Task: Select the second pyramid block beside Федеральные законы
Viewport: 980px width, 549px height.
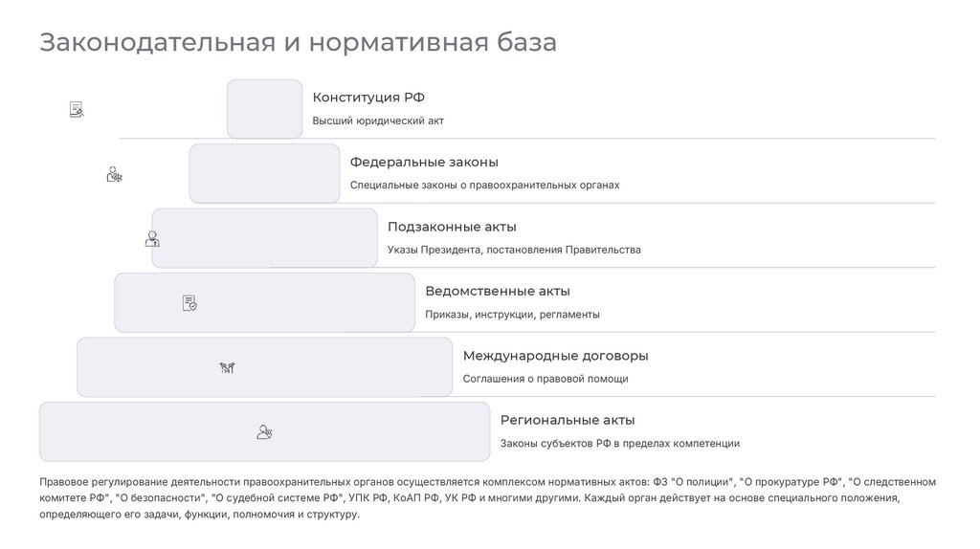Action: click(264, 173)
